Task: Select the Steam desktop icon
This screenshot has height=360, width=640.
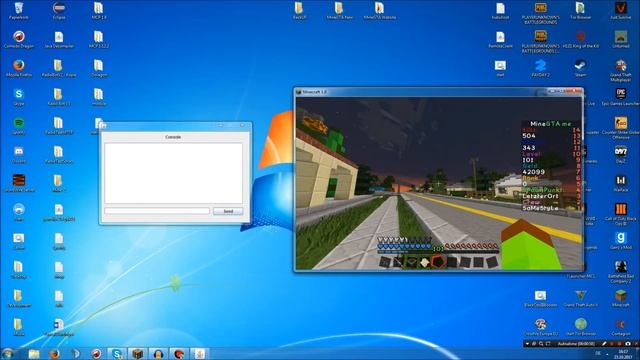Action: 580,69
